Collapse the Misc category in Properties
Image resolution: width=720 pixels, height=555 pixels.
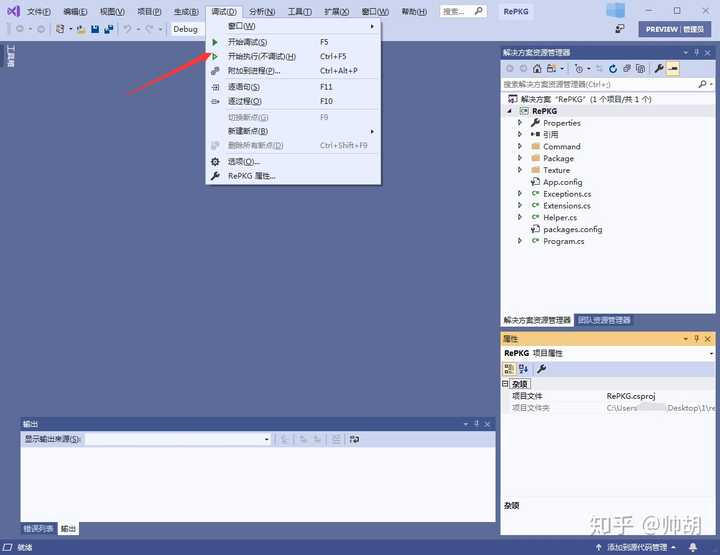tap(505, 383)
